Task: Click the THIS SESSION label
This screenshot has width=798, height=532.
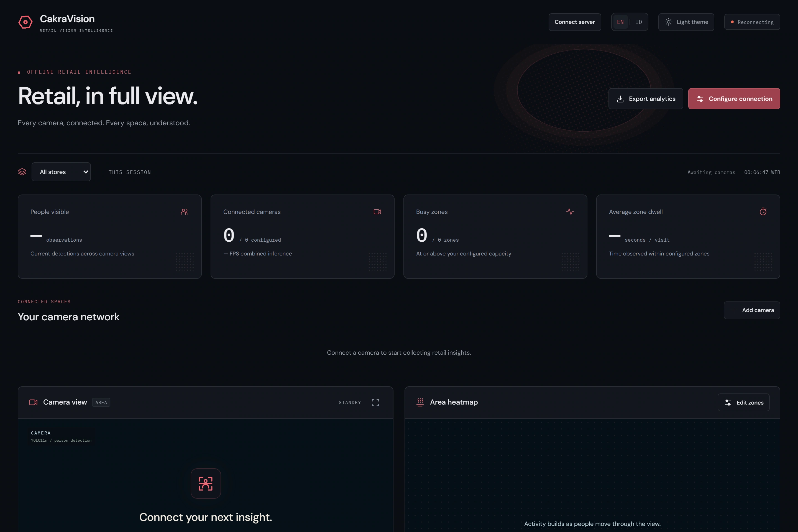Action: [130, 172]
